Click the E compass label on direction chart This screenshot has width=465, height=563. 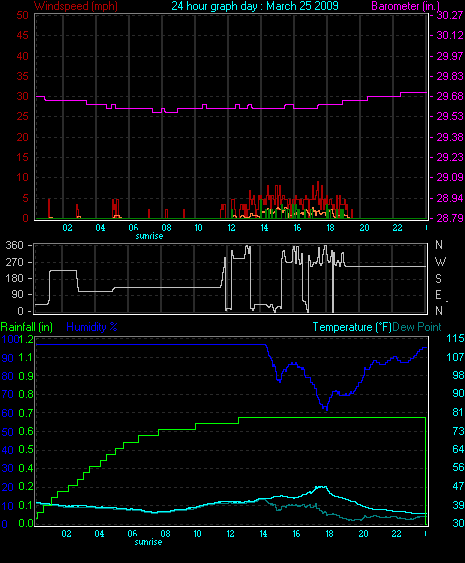438,295
